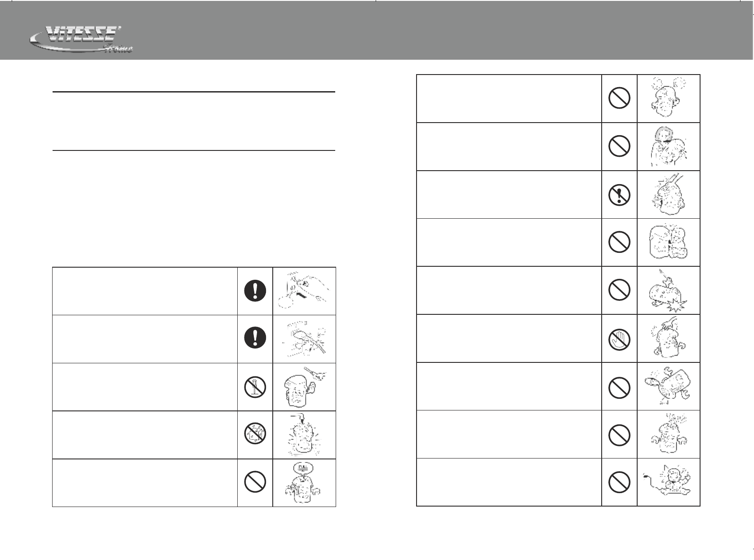Image resolution: width=754 pixels, height=560 pixels.
Task: Select the tilted falling appliance illustration
Action: (x=668, y=387)
